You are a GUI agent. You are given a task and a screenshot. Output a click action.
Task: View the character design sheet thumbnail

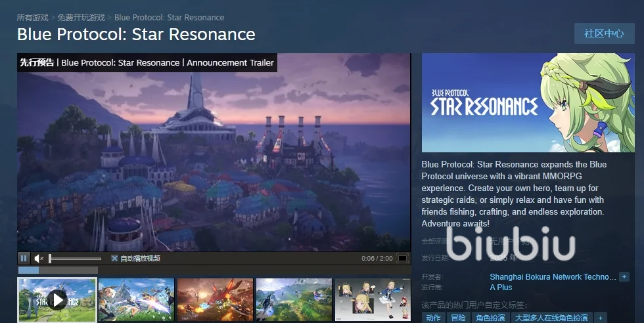373,299
